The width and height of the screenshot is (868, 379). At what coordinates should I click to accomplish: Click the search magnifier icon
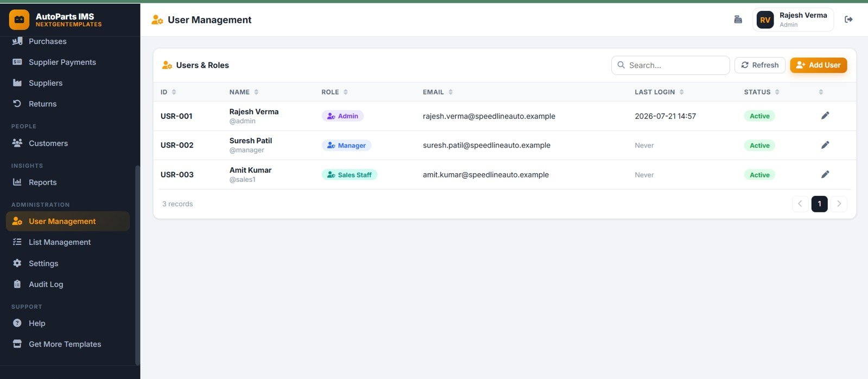(621, 65)
